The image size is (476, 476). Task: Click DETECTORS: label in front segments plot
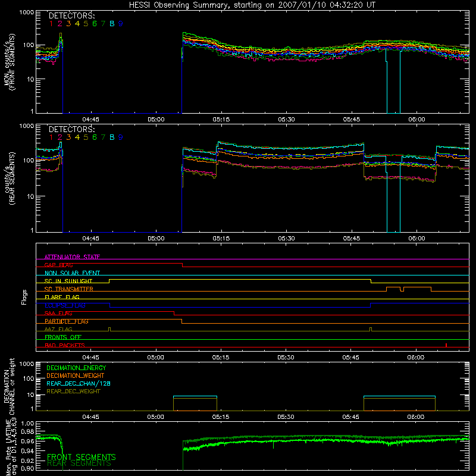[71, 15]
